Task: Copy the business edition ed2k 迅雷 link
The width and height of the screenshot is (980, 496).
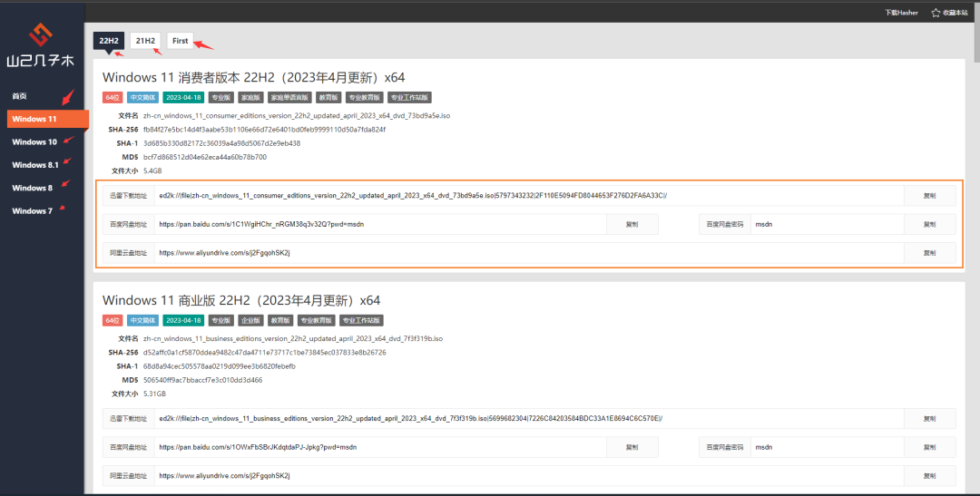Action: click(x=929, y=419)
